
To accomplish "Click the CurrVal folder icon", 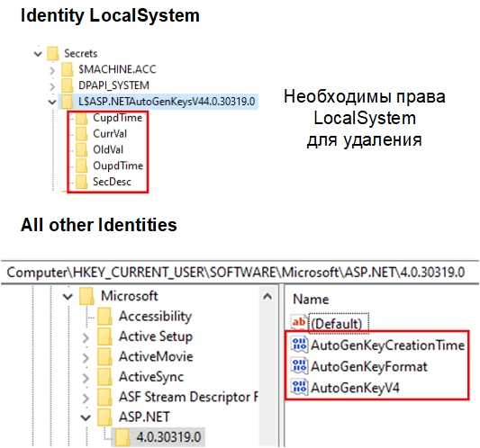I will [x=82, y=134].
